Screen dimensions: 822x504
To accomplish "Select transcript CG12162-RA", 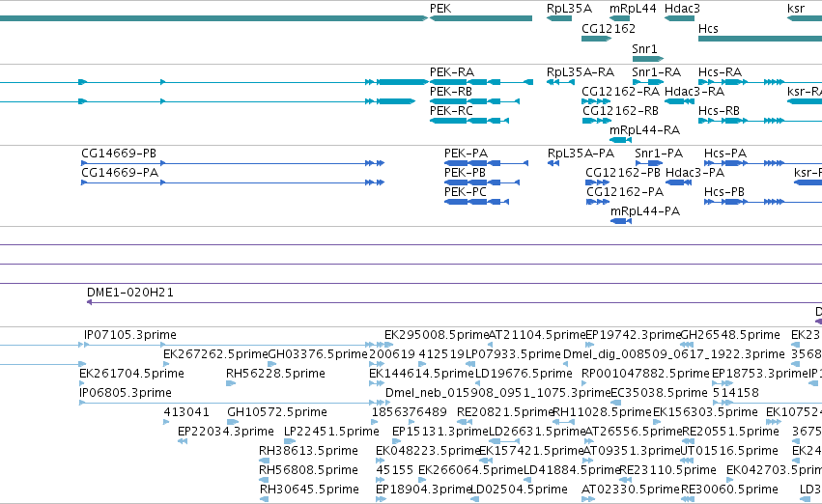I will point(621,91).
